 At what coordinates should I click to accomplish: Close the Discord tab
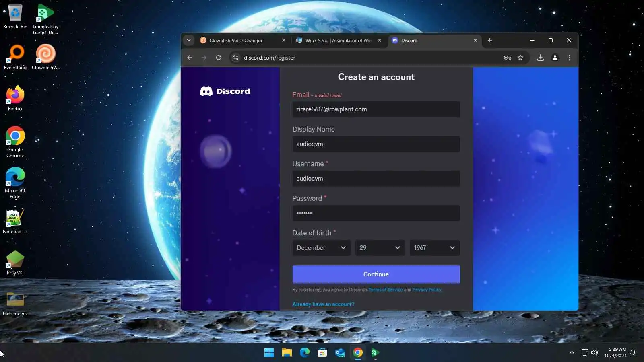[475, 40]
